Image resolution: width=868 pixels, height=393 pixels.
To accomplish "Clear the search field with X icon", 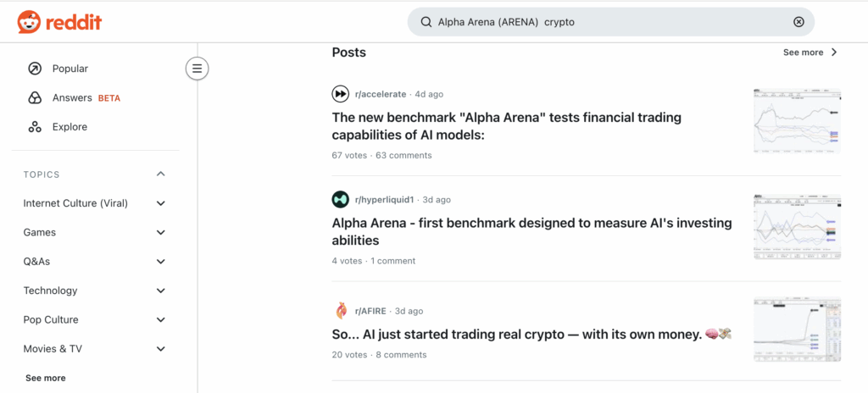I will click(798, 22).
